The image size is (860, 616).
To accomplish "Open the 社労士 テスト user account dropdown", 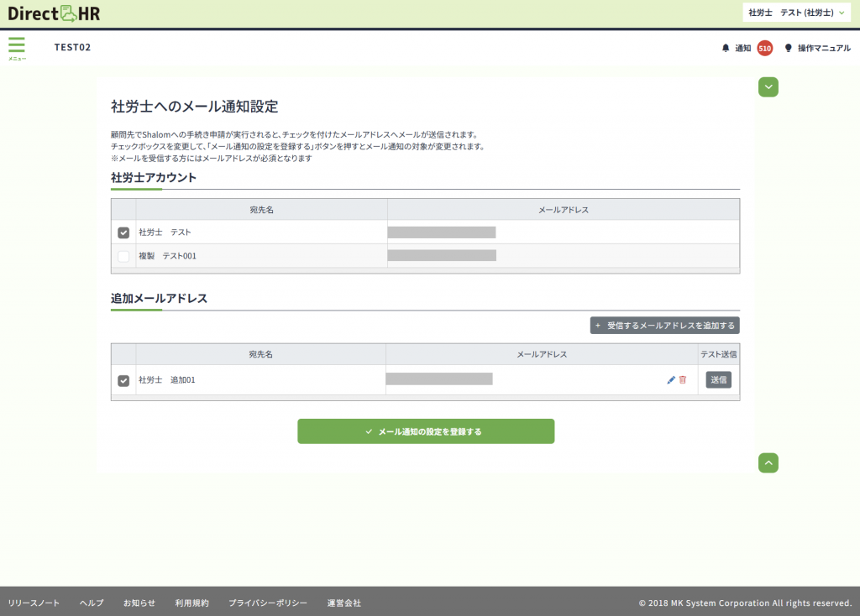I will [798, 13].
